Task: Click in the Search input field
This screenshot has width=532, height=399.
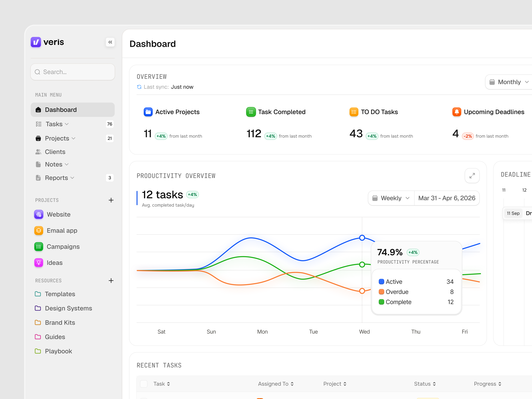Action: pos(73,72)
